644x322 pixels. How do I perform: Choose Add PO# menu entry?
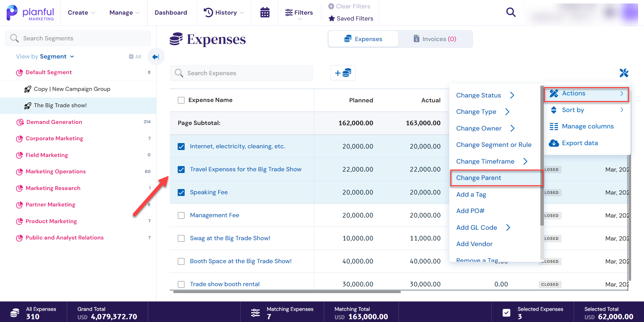click(x=470, y=211)
